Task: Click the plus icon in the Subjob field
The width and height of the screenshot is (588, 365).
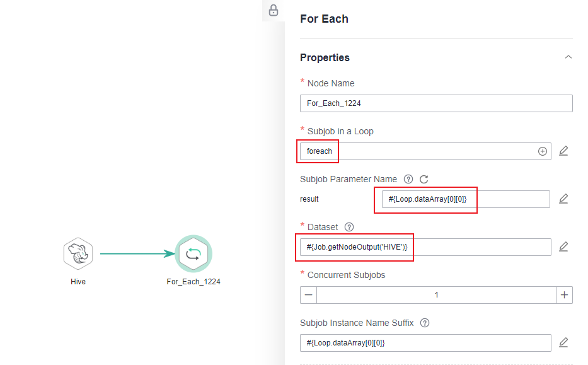Action: 542,151
